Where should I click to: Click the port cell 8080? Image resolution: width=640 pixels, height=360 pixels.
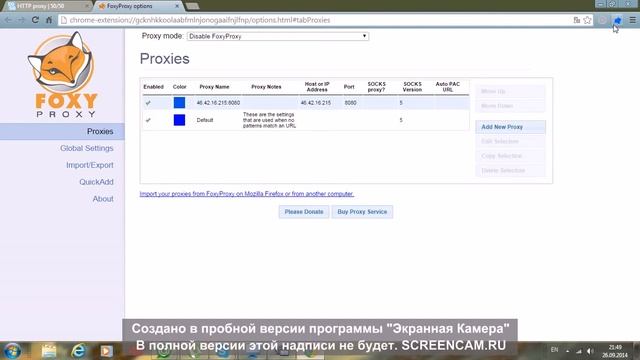pos(350,103)
